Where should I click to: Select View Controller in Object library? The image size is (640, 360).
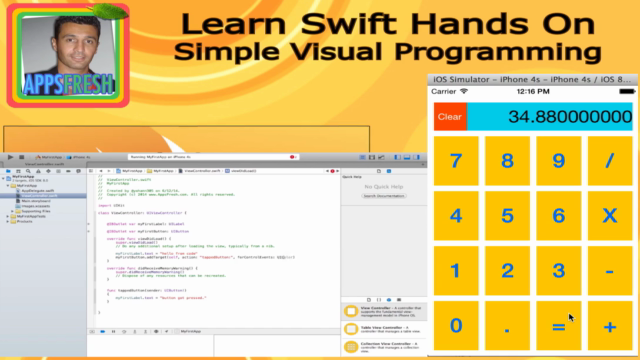(x=384, y=312)
